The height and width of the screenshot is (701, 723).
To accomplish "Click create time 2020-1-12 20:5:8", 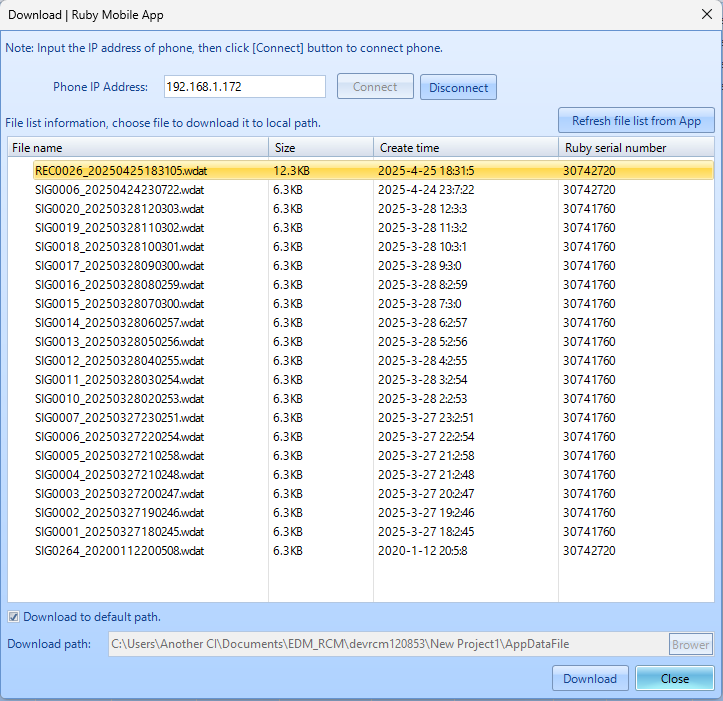I will point(422,551).
